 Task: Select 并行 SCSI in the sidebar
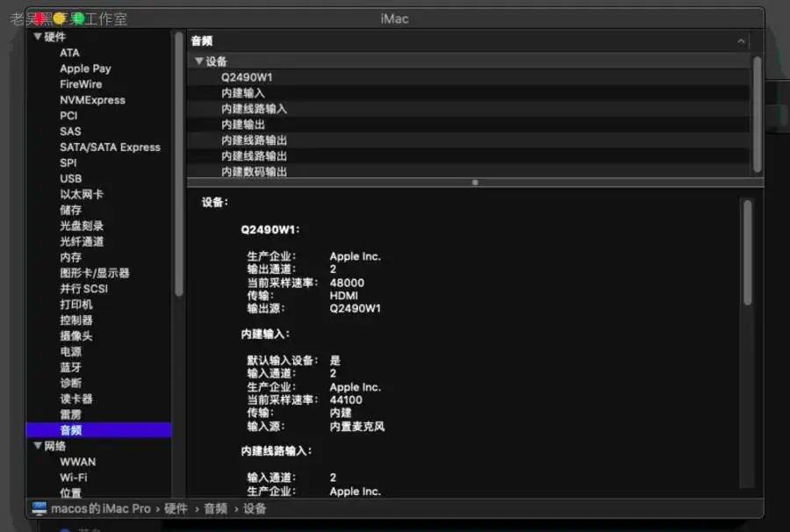pyautogui.click(x=83, y=289)
